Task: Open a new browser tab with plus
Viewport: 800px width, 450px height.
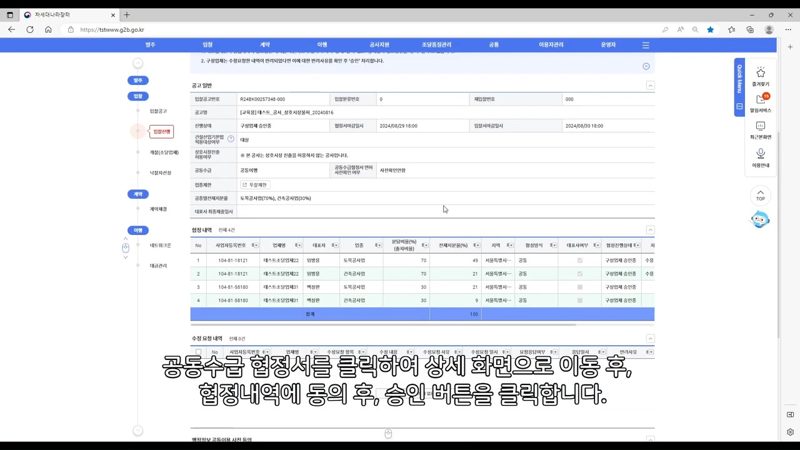Action: point(127,15)
